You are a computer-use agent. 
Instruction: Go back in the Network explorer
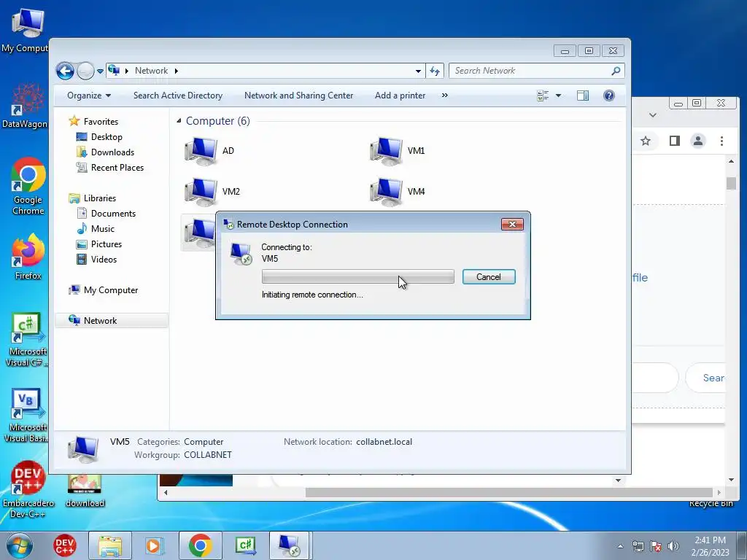pyautogui.click(x=65, y=71)
